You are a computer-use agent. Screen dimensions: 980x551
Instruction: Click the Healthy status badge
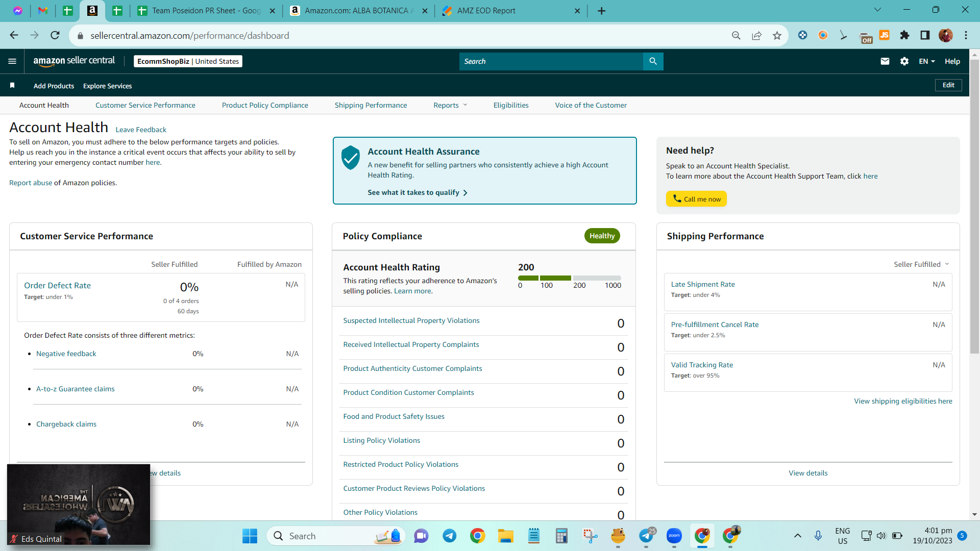602,236
